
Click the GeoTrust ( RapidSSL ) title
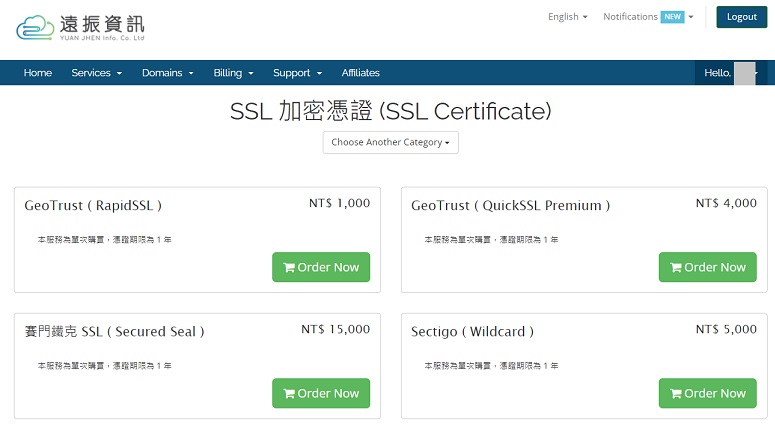pos(93,205)
